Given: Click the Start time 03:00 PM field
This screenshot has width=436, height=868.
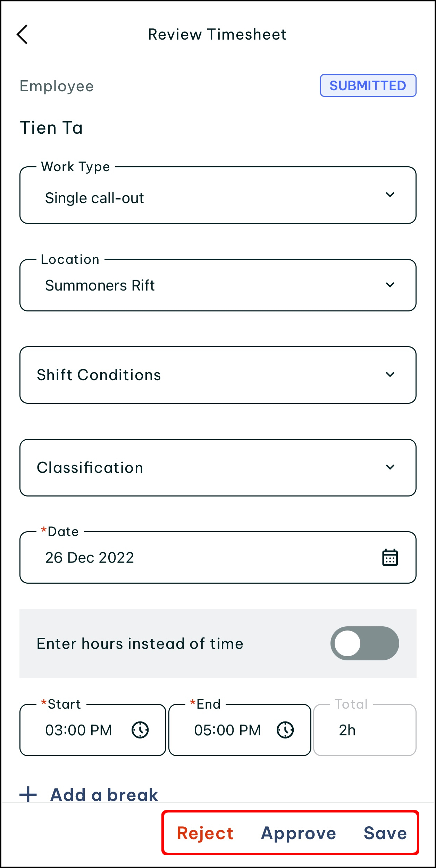Looking at the screenshot, I should [79, 730].
